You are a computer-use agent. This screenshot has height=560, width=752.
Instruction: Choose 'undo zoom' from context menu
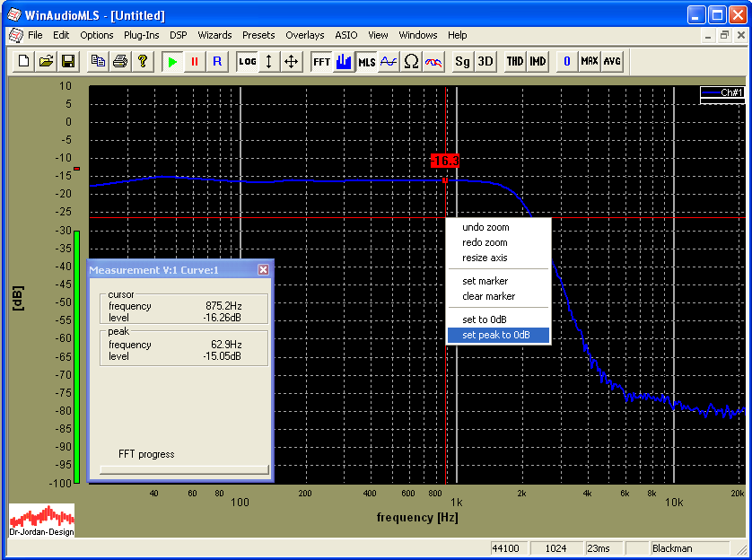tap(485, 228)
